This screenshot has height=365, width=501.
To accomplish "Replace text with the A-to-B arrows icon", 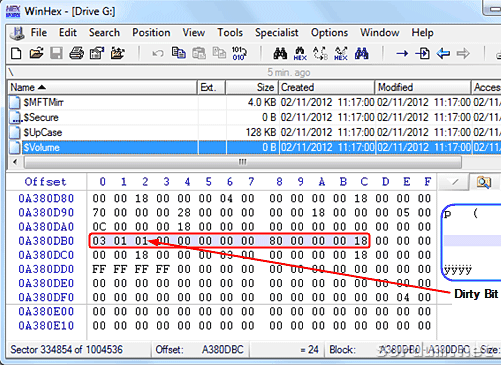I will click(320, 53).
